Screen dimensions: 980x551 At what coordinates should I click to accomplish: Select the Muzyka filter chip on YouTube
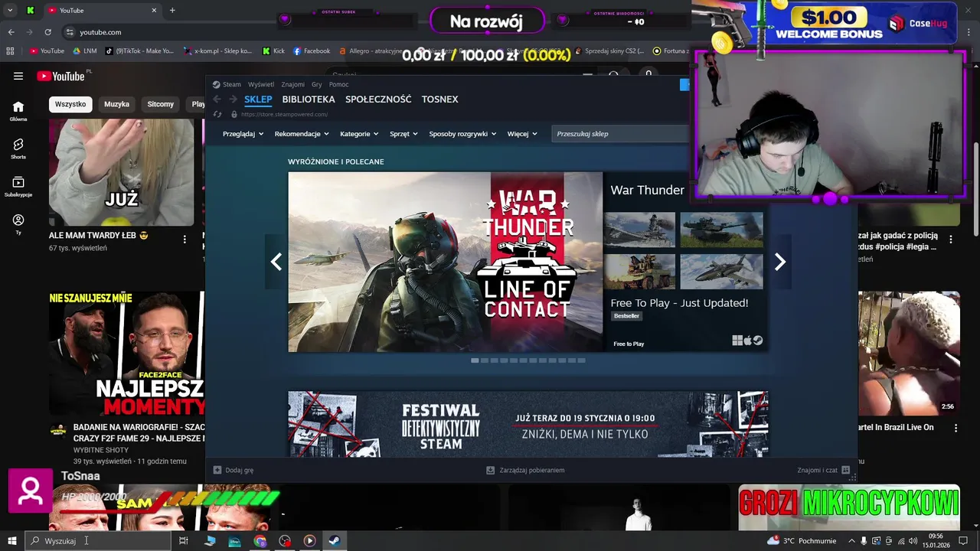[116, 104]
